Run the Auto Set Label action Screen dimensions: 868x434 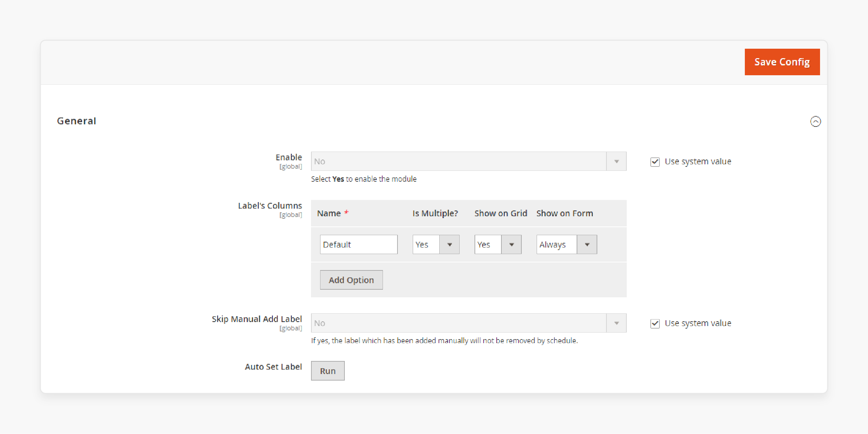pos(328,371)
